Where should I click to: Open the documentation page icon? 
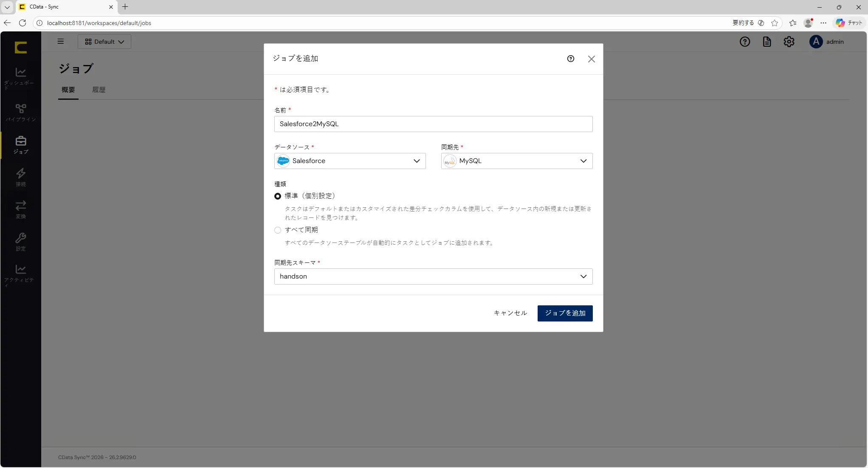767,42
